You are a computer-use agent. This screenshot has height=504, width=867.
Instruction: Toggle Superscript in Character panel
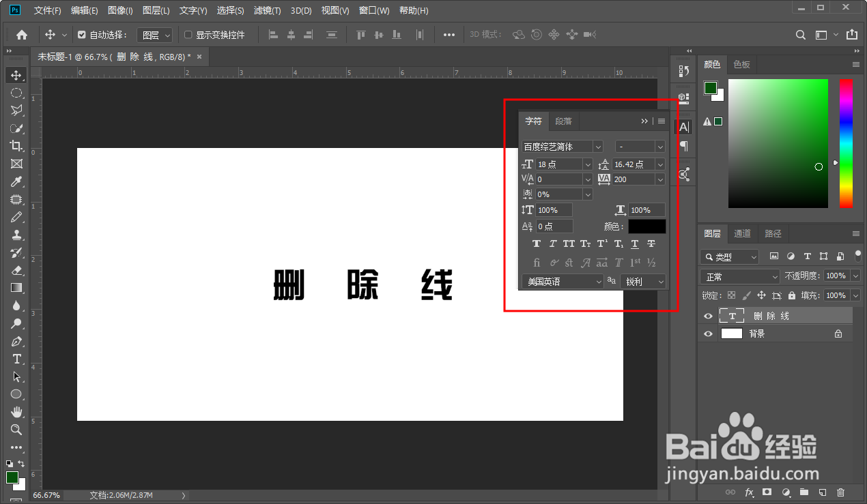point(602,243)
